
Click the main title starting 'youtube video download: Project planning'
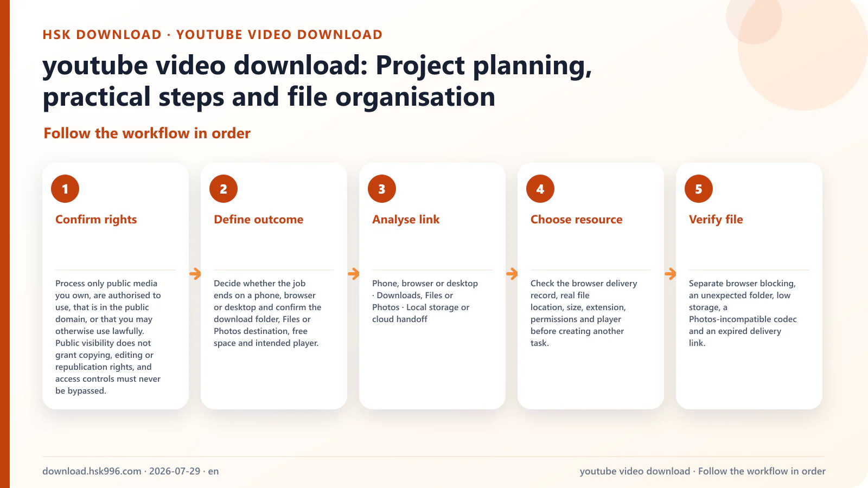pyautogui.click(x=317, y=81)
